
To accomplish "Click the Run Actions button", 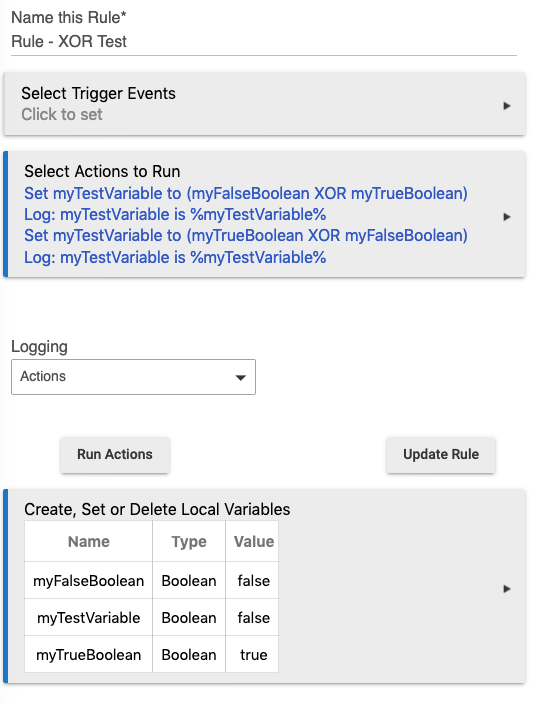I will (x=115, y=454).
